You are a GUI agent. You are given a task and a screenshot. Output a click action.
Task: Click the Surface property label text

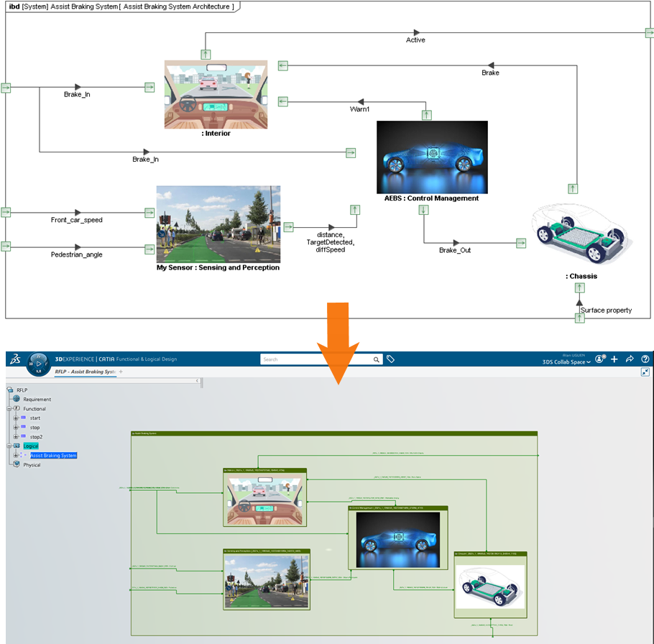[606, 310]
